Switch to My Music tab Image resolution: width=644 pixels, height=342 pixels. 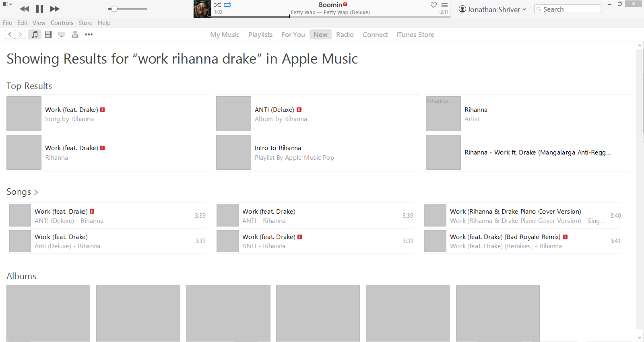pos(225,35)
